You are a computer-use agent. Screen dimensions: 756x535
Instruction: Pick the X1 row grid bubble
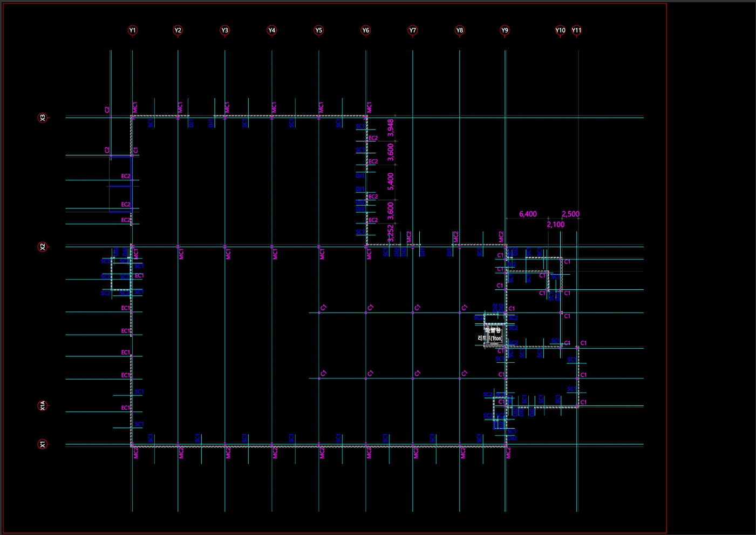[43, 444]
